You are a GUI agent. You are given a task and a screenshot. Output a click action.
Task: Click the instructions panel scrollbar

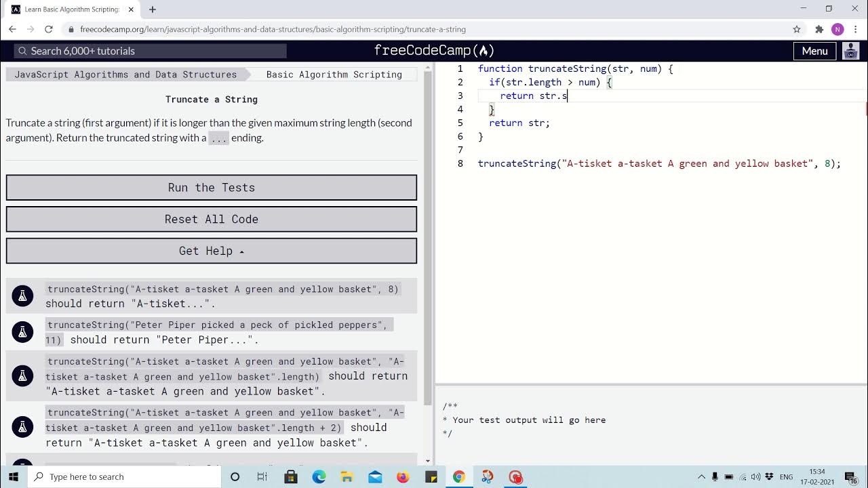(x=427, y=237)
